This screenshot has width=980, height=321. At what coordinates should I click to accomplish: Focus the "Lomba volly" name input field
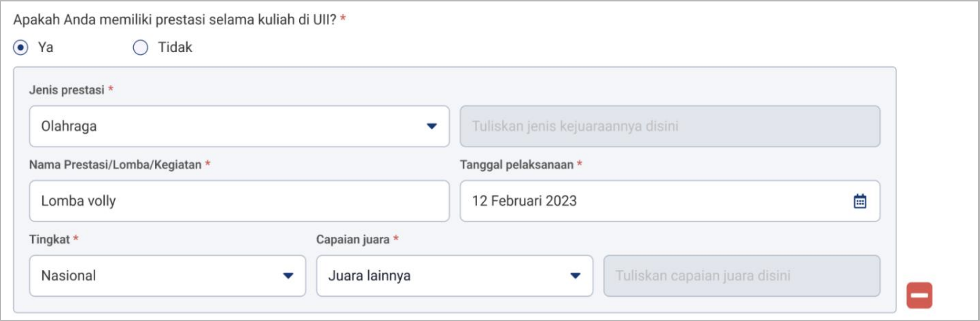(x=239, y=201)
